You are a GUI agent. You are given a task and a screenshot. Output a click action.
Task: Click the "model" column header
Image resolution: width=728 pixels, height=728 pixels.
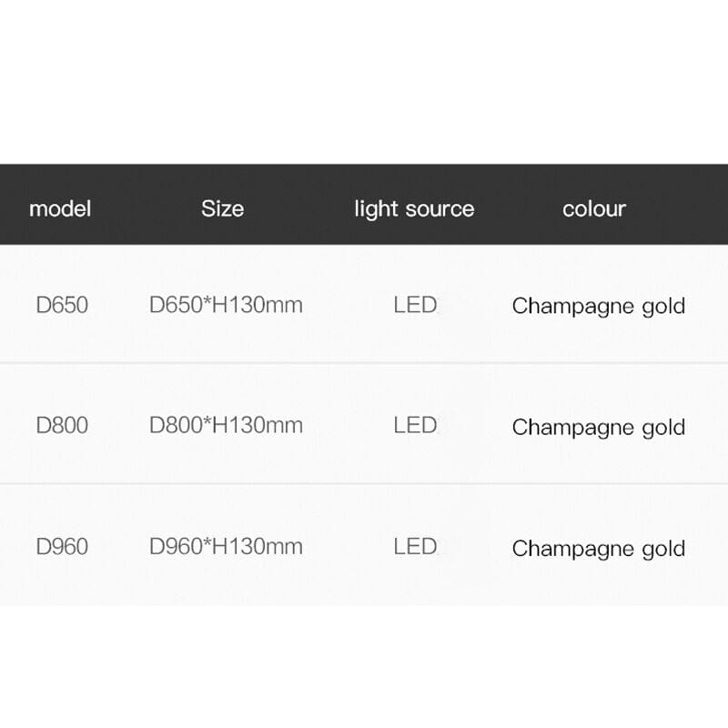tap(60, 208)
